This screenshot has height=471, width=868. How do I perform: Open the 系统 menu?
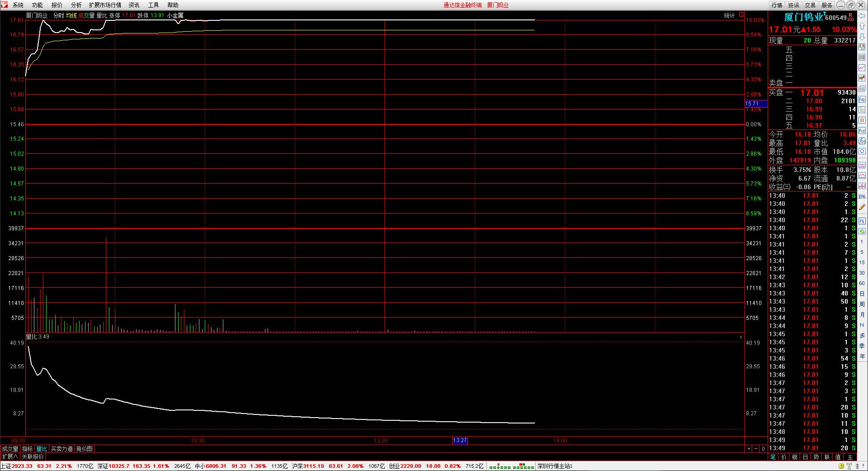coord(18,5)
